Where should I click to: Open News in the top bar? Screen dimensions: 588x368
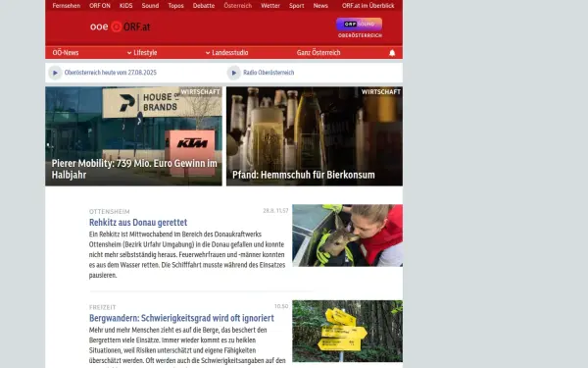pos(320,6)
